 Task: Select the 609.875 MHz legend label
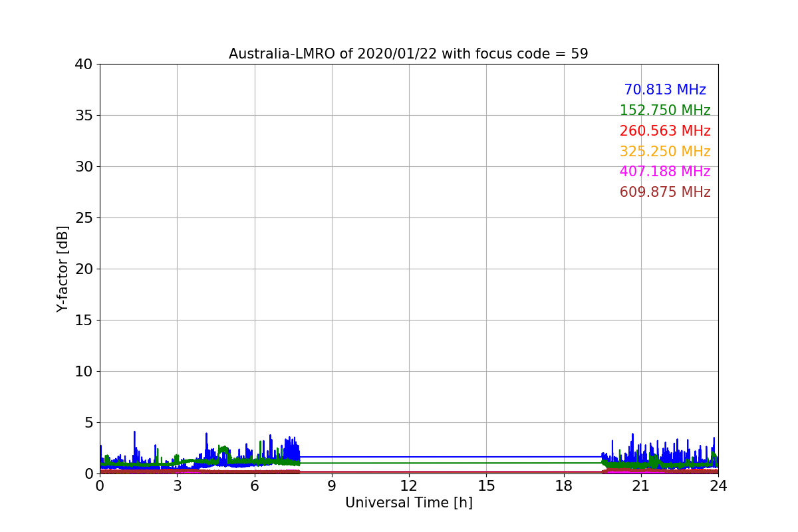(x=665, y=192)
